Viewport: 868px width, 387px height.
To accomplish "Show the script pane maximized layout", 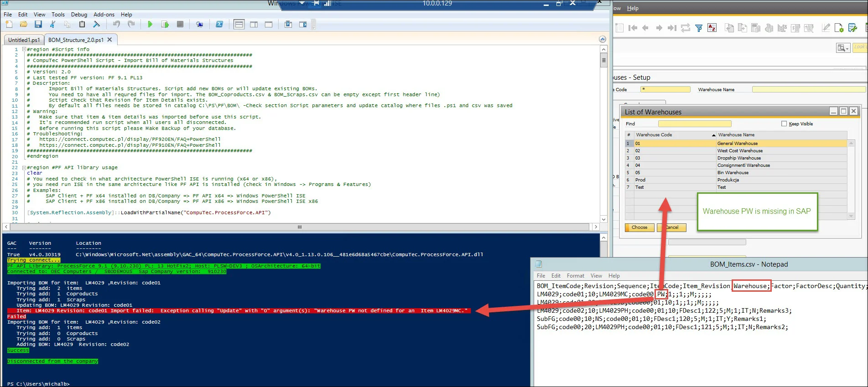I will (269, 24).
